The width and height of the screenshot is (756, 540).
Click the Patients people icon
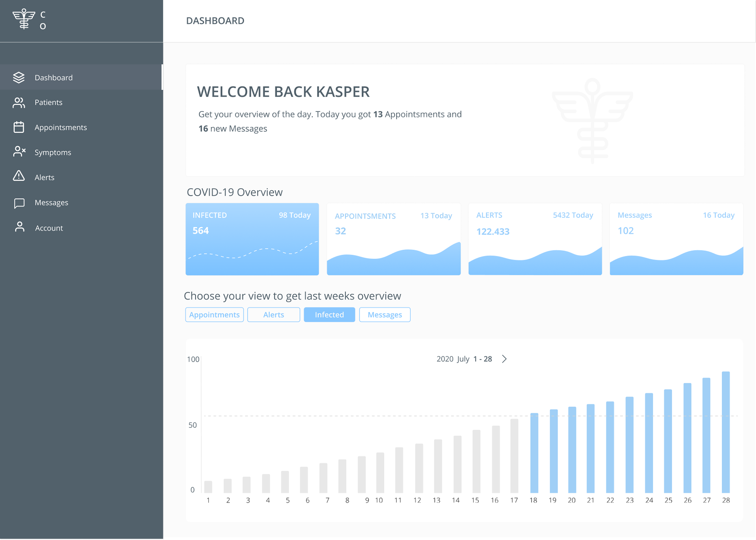19,102
